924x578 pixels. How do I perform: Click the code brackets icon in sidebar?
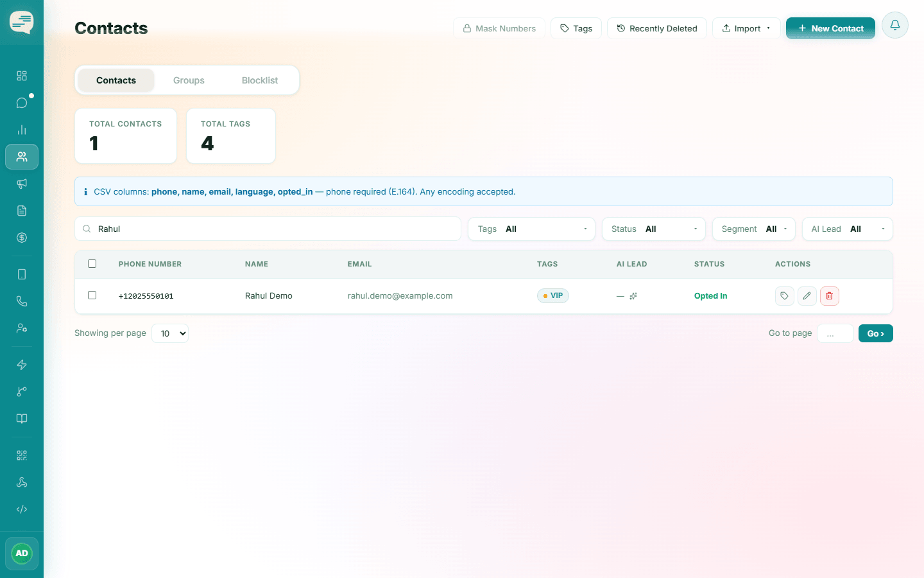tap(22, 509)
